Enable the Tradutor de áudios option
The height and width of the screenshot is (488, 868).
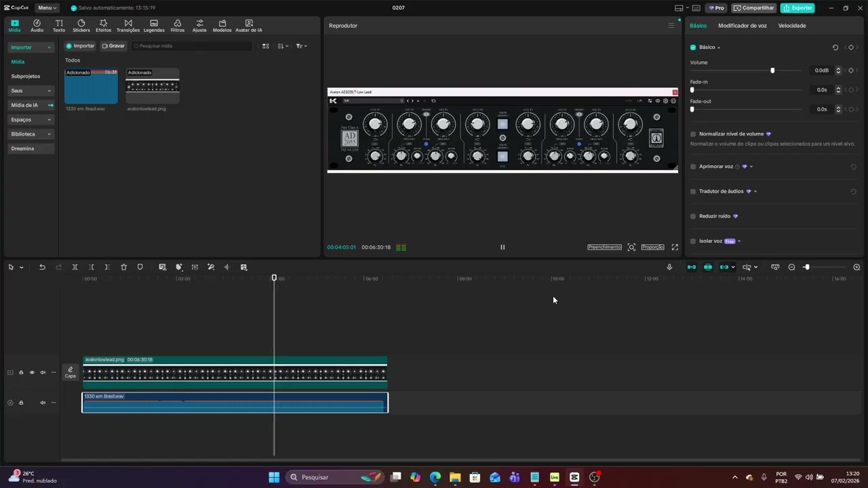(693, 192)
